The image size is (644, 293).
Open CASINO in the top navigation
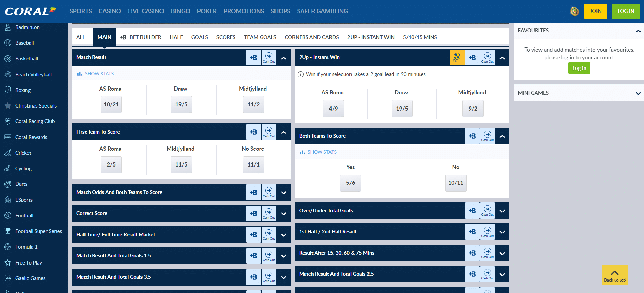[x=110, y=11]
